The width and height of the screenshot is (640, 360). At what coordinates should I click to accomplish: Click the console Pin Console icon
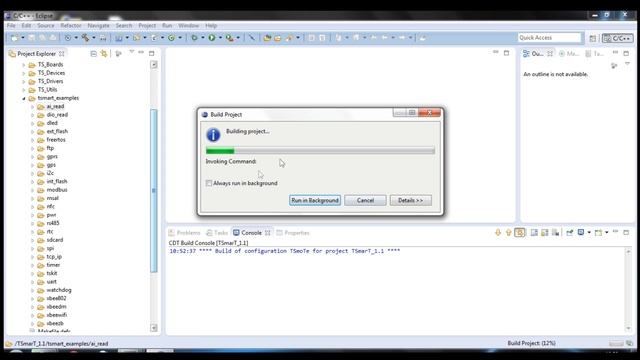(569, 233)
